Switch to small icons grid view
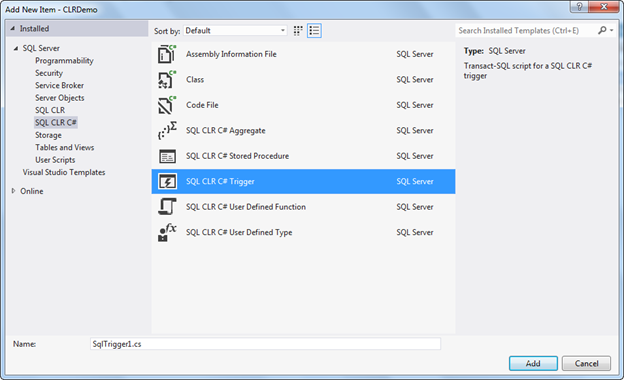 [298, 31]
